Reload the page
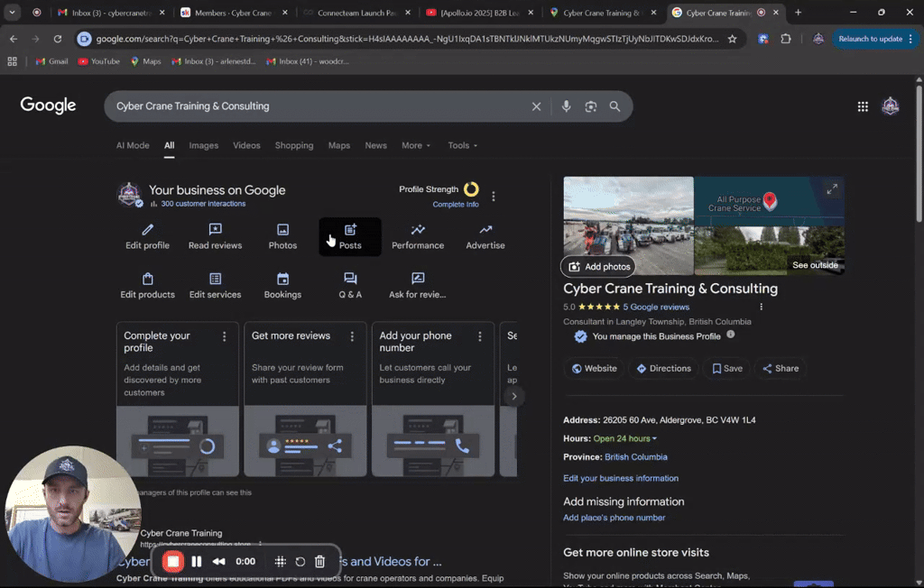Screen dimensions: 924x588 pos(57,39)
